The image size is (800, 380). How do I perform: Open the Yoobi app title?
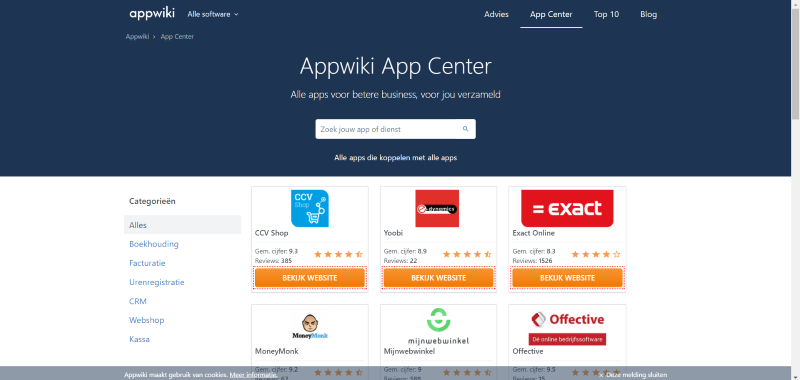pos(392,233)
